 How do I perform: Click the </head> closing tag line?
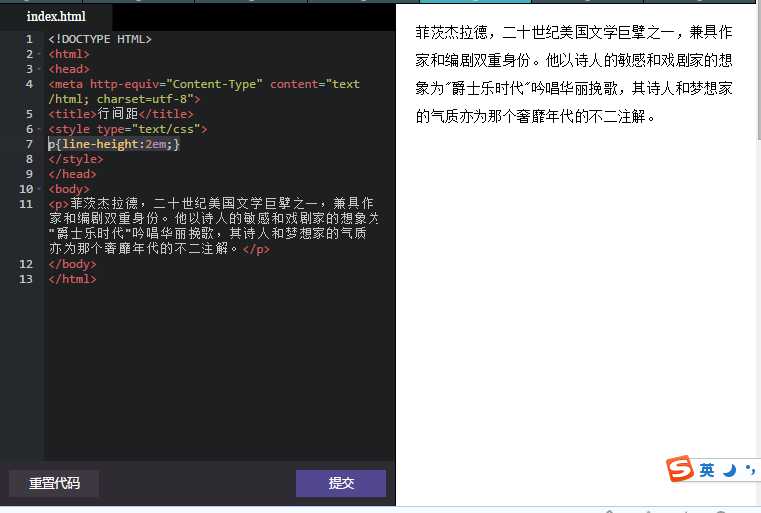pyautogui.click(x=72, y=174)
